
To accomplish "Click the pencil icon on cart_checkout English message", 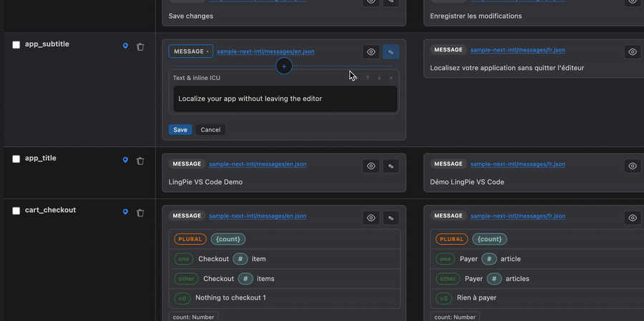I will tap(391, 217).
